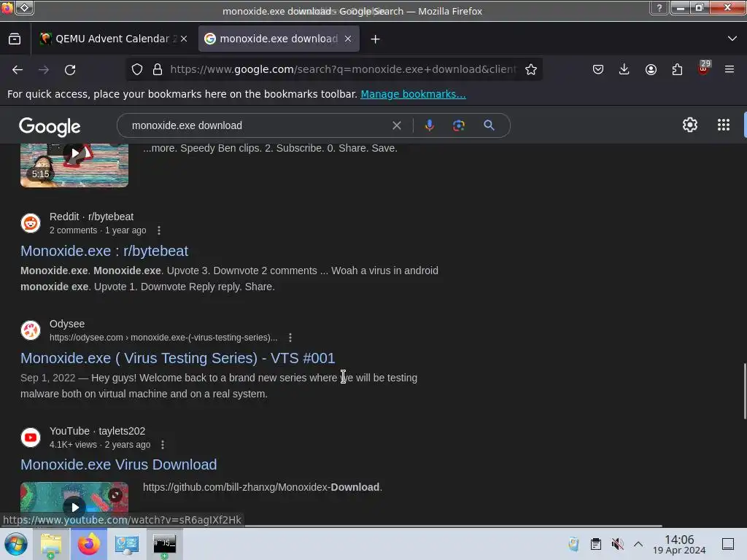Open the file manager taskbar icon

coord(51,544)
